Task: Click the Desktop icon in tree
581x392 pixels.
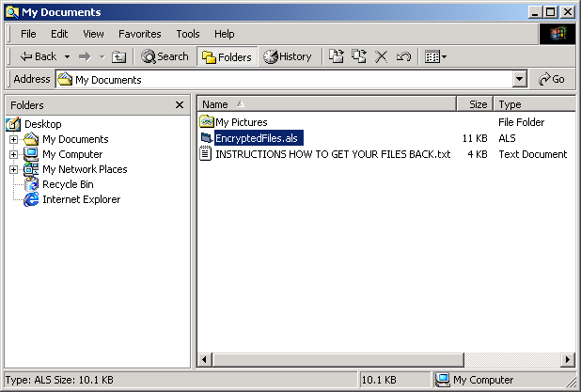Action: (x=13, y=124)
